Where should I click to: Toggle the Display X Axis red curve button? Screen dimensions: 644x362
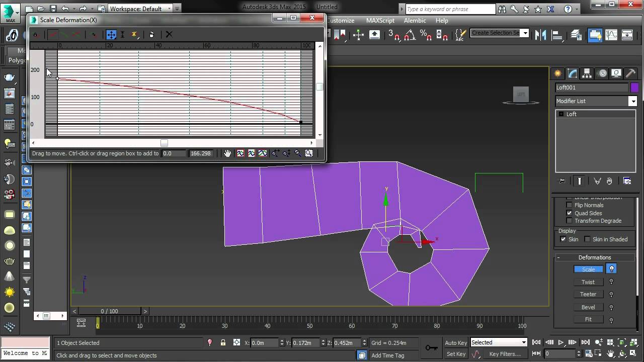point(53,35)
